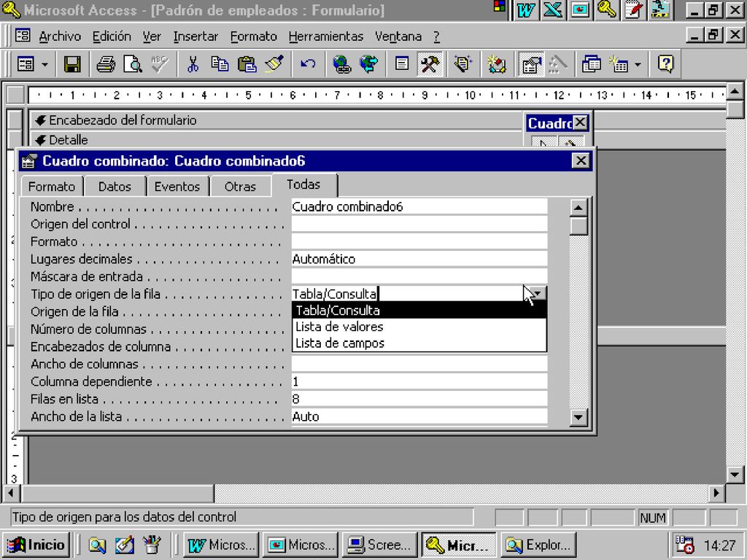Click the Undo arrow icon
Screen dimensions: 747x560
pyautogui.click(x=308, y=64)
